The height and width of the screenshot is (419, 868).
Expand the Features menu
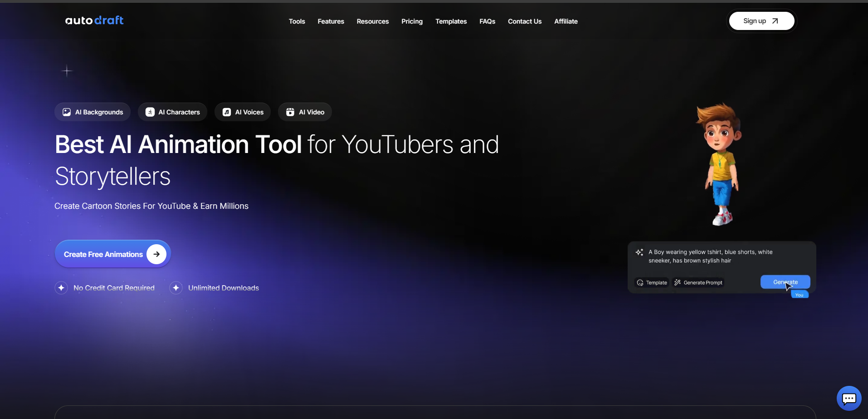click(x=331, y=21)
